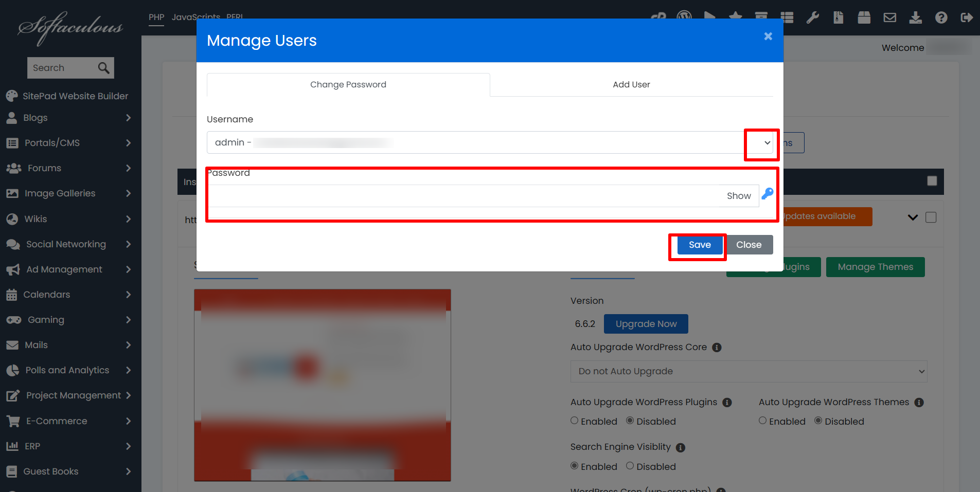The width and height of the screenshot is (980, 492).
Task: Expand the Forums category arrow
Action: (x=128, y=168)
